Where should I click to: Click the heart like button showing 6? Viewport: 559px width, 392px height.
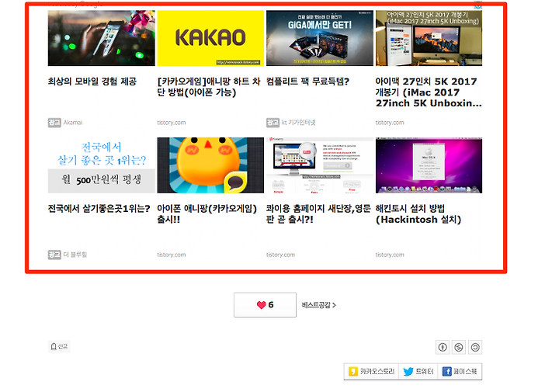265,305
